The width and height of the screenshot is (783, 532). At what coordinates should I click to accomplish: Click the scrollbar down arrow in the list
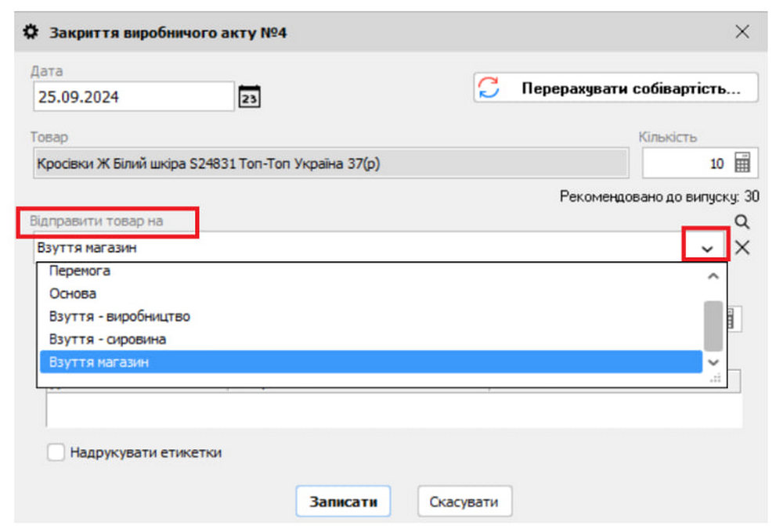[713, 362]
